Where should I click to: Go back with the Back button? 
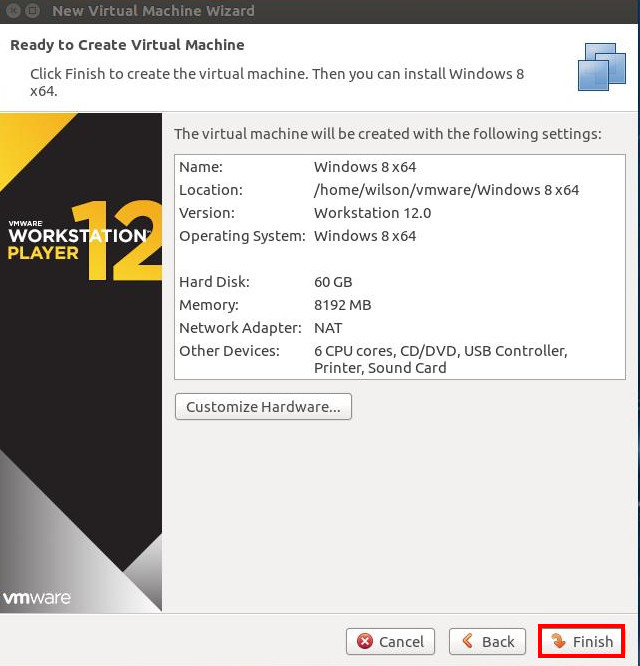(x=487, y=641)
